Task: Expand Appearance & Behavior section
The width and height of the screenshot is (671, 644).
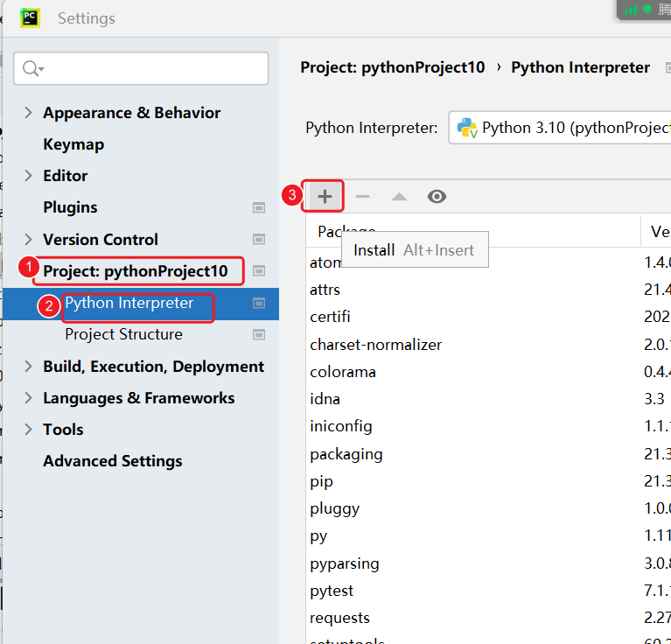Action: (28, 113)
